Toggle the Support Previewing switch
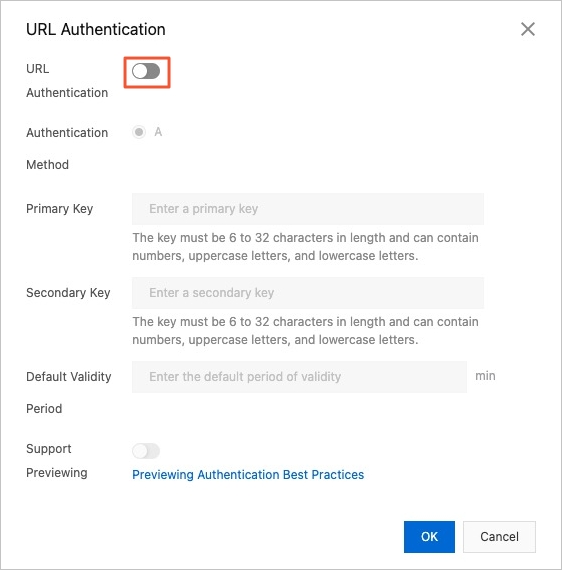Viewport: 562px width, 570px height. coord(146,451)
